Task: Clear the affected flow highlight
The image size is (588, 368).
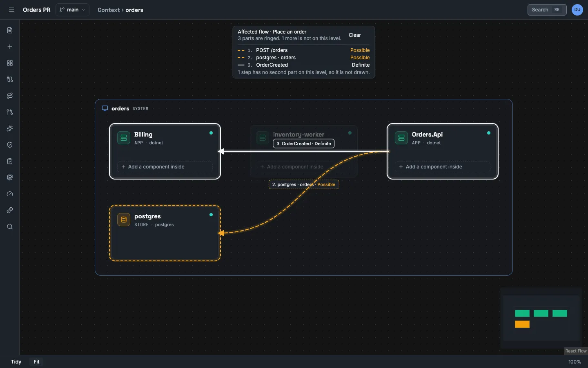Action: click(x=355, y=35)
